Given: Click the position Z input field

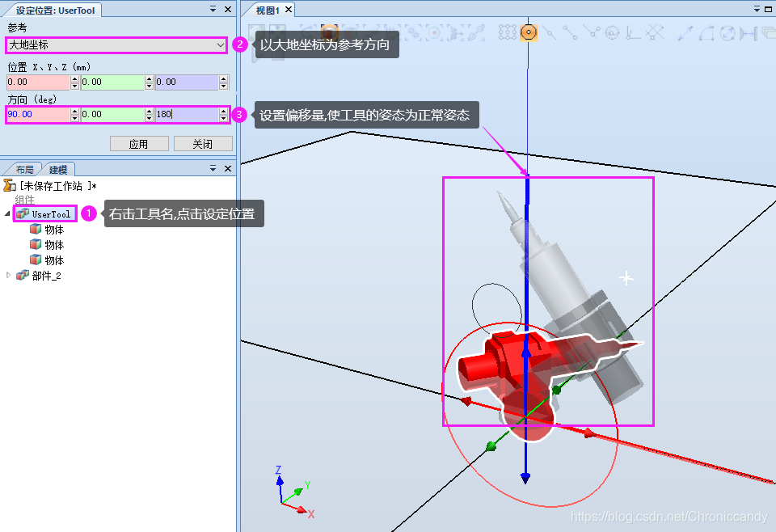Looking at the screenshot, I should tap(187, 82).
